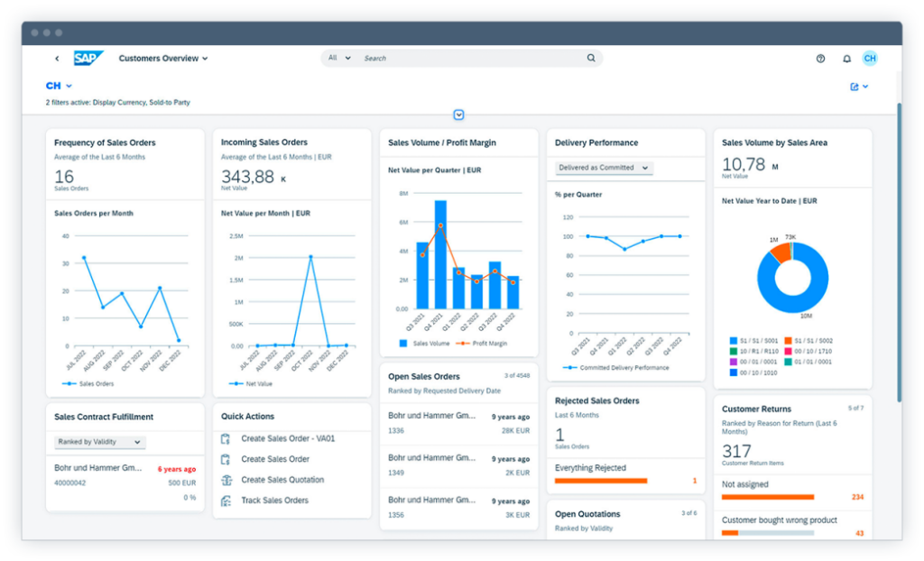The image size is (924, 561).
Task: Click the Track Sales Orders icon
Action: tap(225, 501)
